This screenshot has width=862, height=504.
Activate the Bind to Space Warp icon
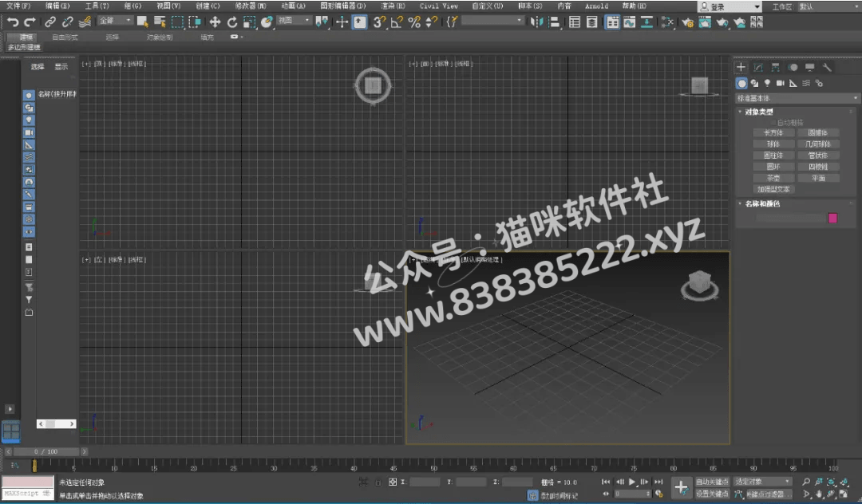click(85, 22)
